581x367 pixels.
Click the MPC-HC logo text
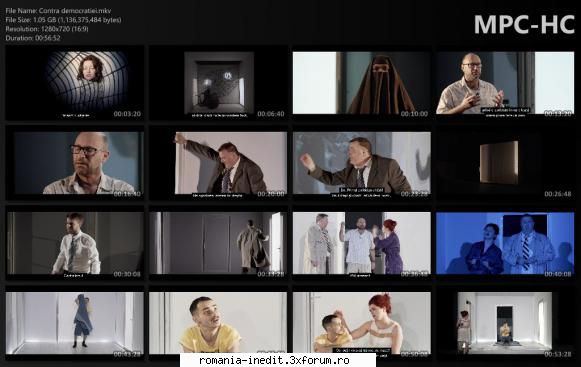pyautogui.click(x=524, y=25)
